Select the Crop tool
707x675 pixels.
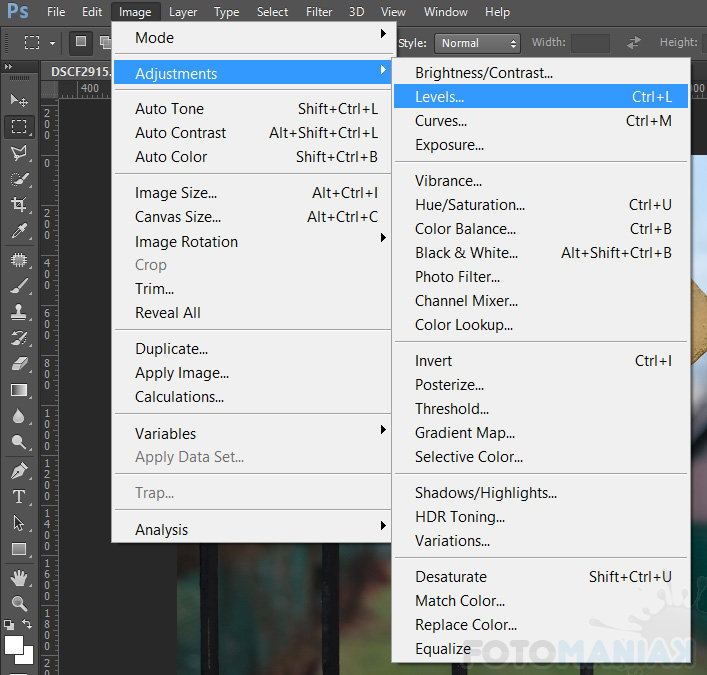pyautogui.click(x=19, y=205)
